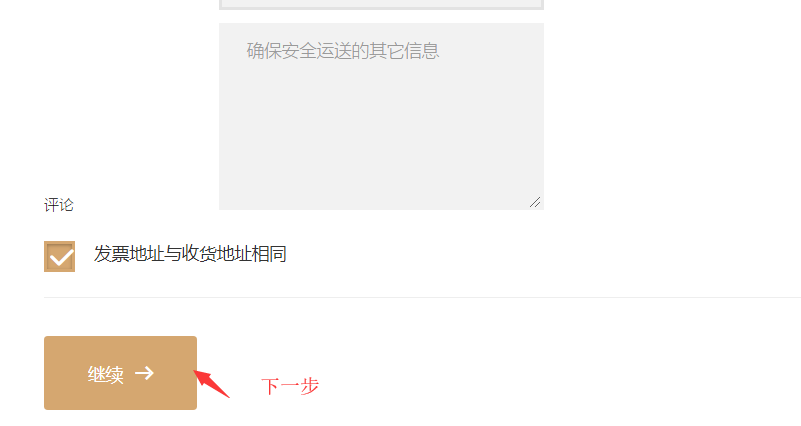Click the right arrow icon inside 继续 button
This screenshot has height=426, width=801.
145,373
